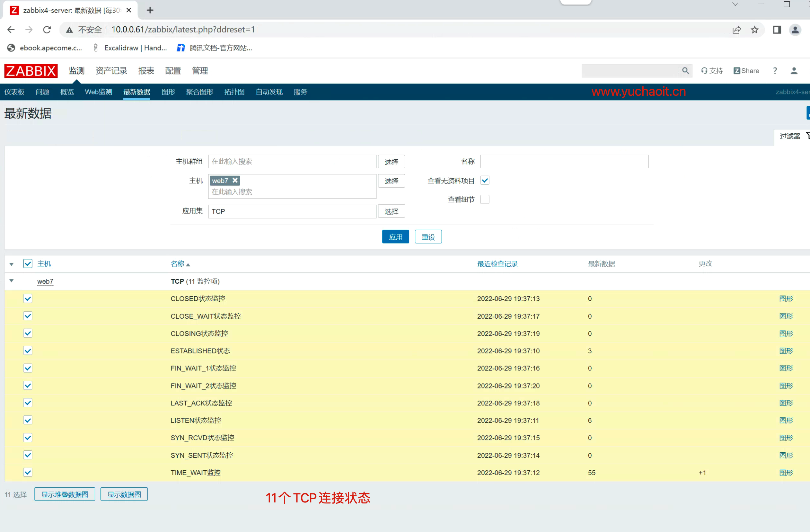The image size is (810, 532).
Task: Open Zabbix Share link
Action: (x=746, y=70)
